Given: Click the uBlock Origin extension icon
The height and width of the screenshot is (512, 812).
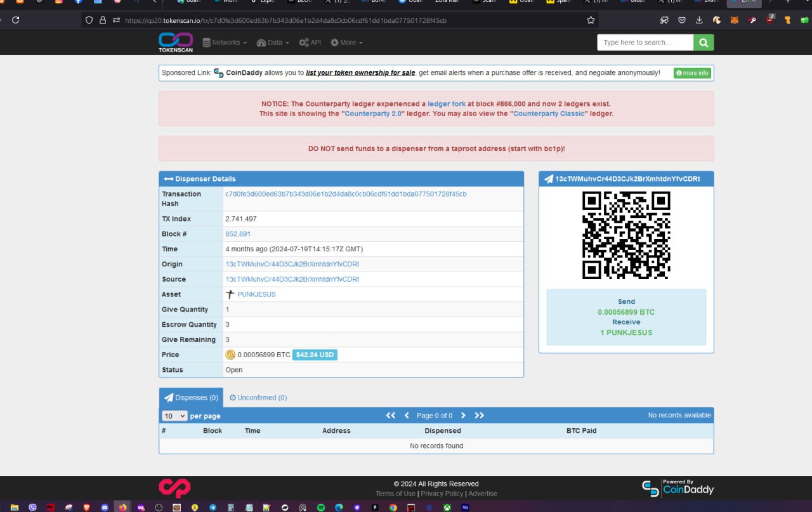Looking at the screenshot, I should 770,20.
